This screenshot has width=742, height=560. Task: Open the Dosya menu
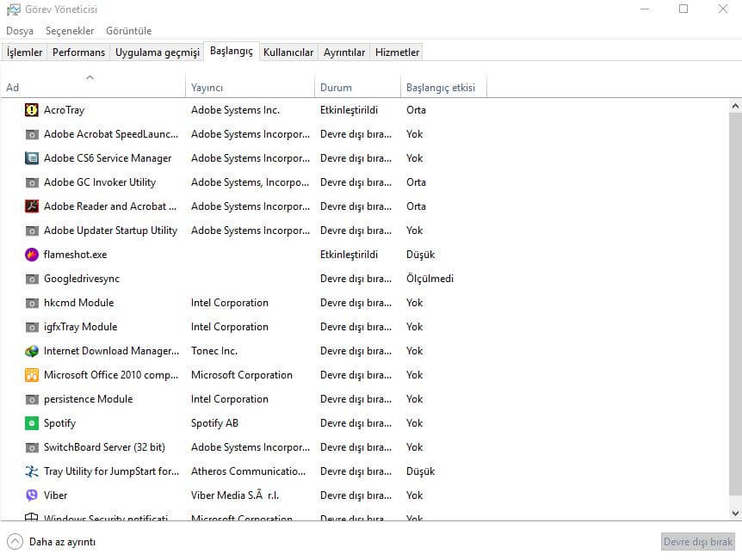[20, 31]
